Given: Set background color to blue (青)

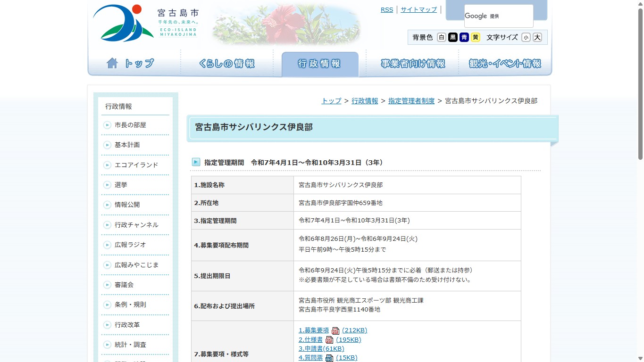Looking at the screenshot, I should click(464, 37).
